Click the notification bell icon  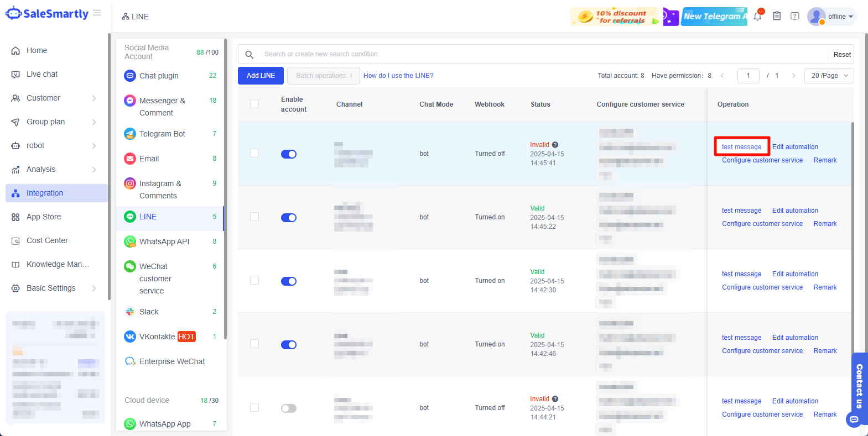point(757,17)
